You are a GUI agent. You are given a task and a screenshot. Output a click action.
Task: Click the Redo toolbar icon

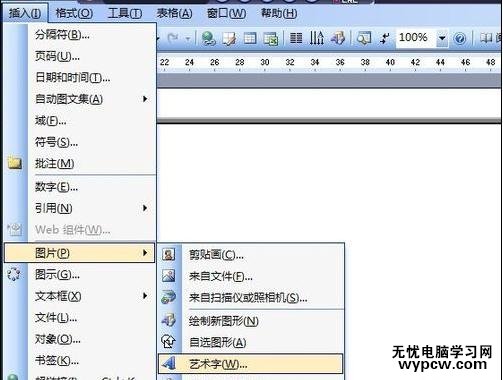pos(173,38)
